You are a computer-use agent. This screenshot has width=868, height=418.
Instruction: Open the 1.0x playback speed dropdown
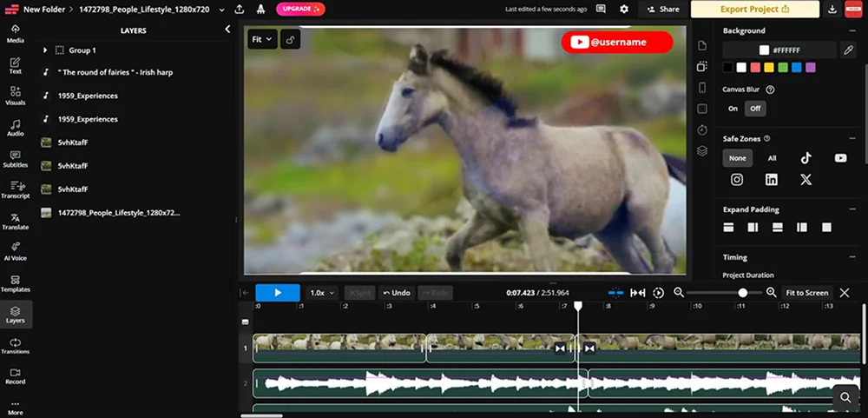click(322, 293)
